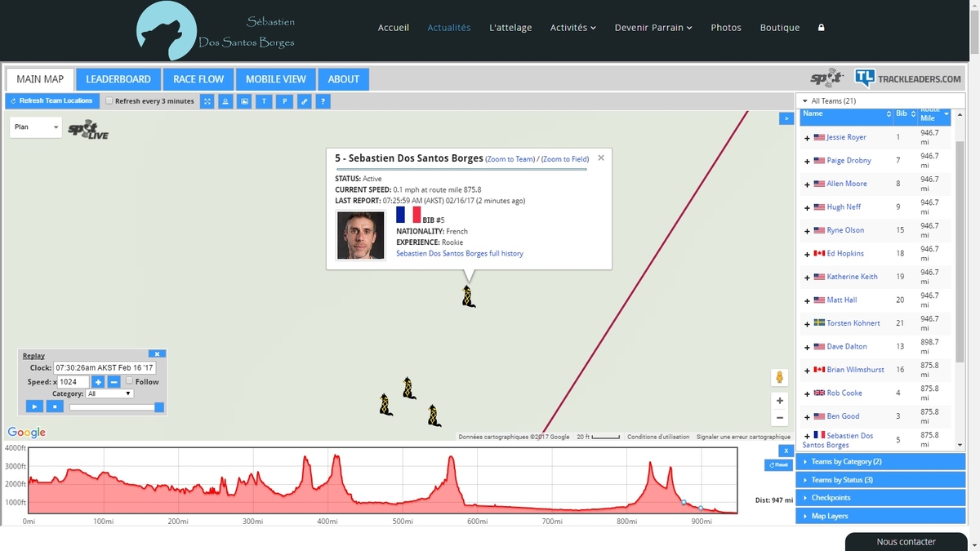Image resolution: width=980 pixels, height=551 pixels.
Task: Click the fullscreen map toolbar icon
Action: point(207,101)
